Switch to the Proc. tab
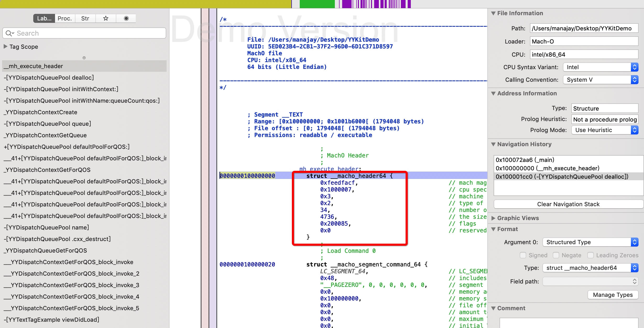644x328 pixels. (x=65, y=18)
